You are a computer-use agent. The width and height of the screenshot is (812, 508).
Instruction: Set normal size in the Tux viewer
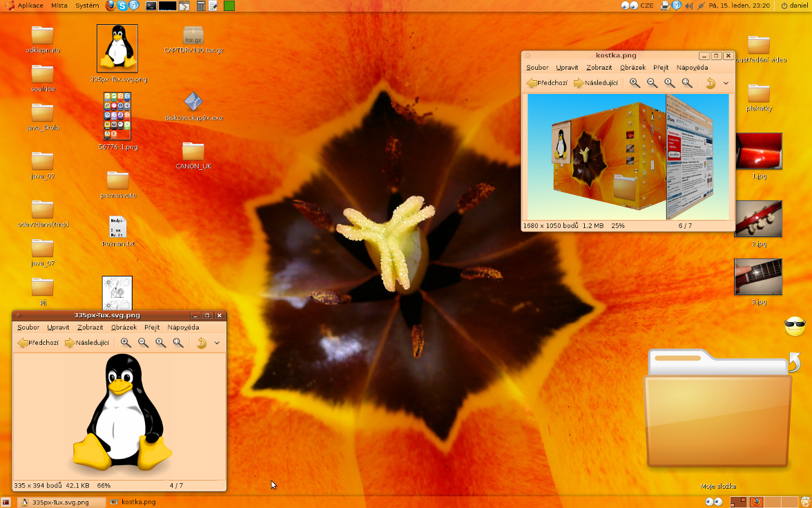coord(160,343)
